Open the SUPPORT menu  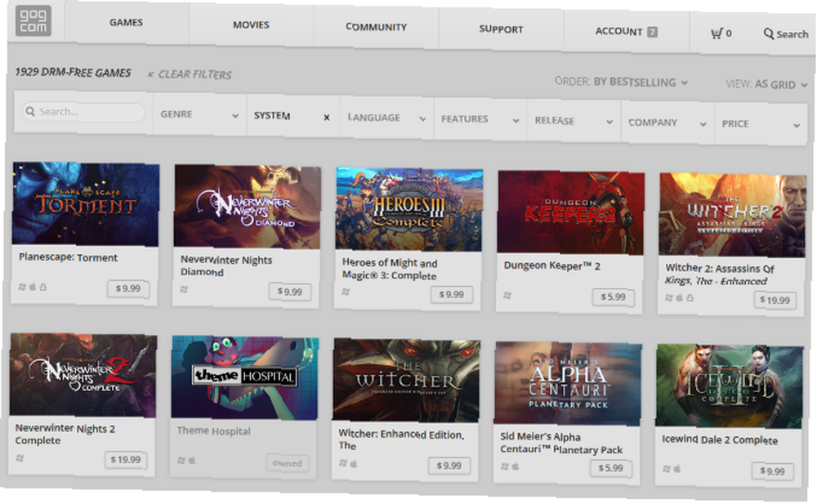click(x=502, y=29)
